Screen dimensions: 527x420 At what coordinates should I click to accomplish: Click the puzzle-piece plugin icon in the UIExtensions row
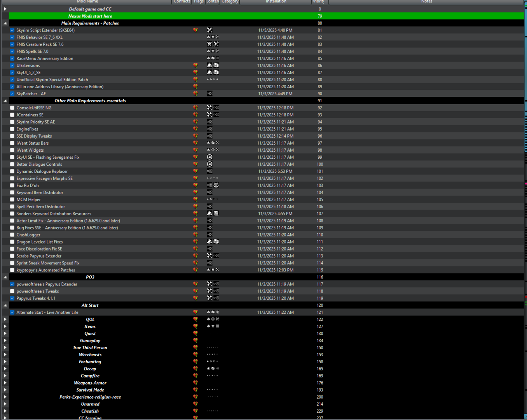pyautogui.click(x=209, y=65)
